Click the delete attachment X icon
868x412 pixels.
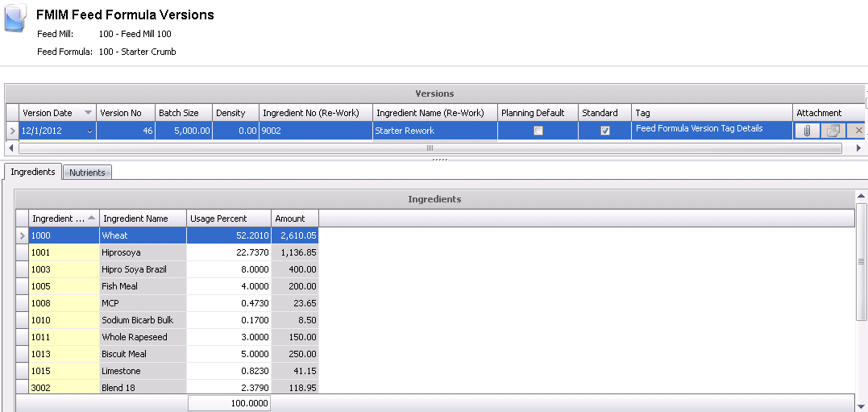coord(858,131)
